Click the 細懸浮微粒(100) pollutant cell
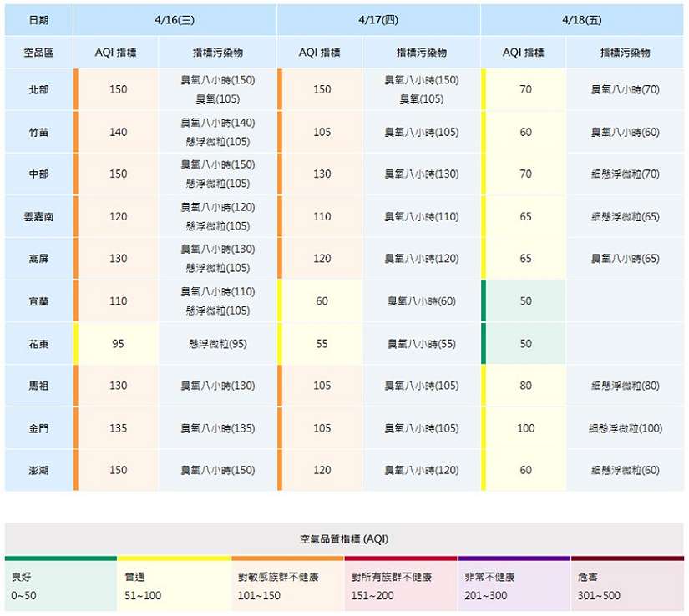This screenshot has width=689, height=616. tap(625, 428)
